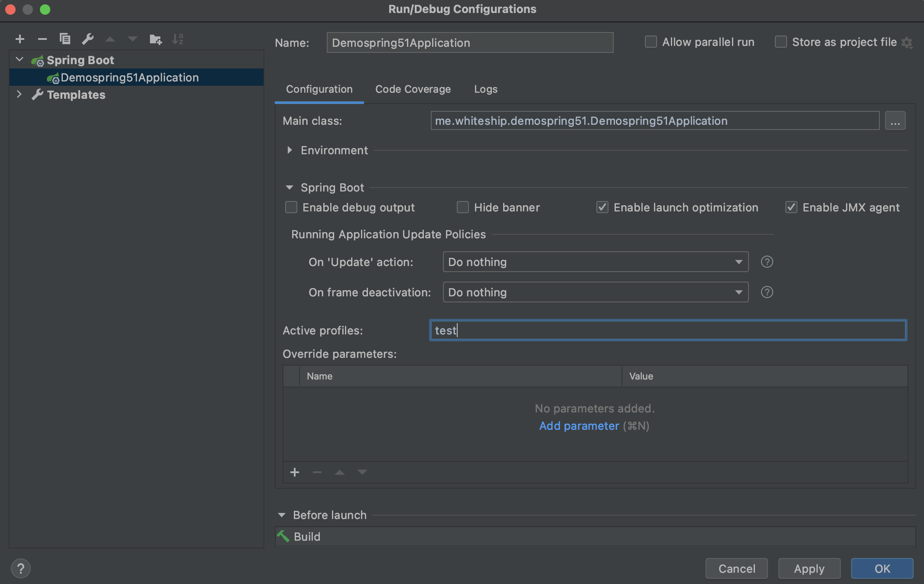Create new folder for configurations
Viewport: 924px width, 584px height.
tap(155, 39)
